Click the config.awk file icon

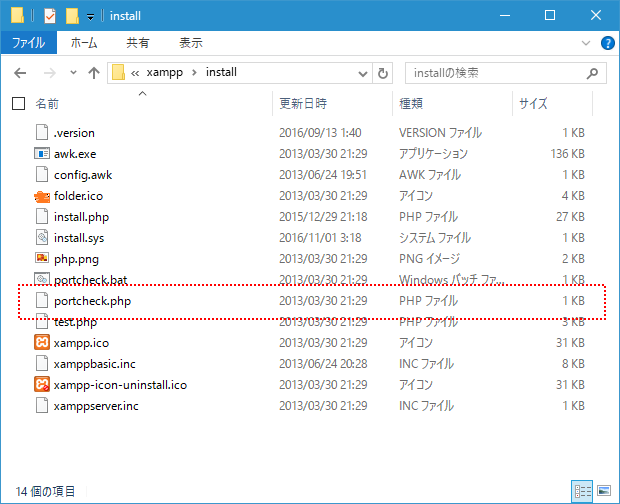[x=42, y=174]
